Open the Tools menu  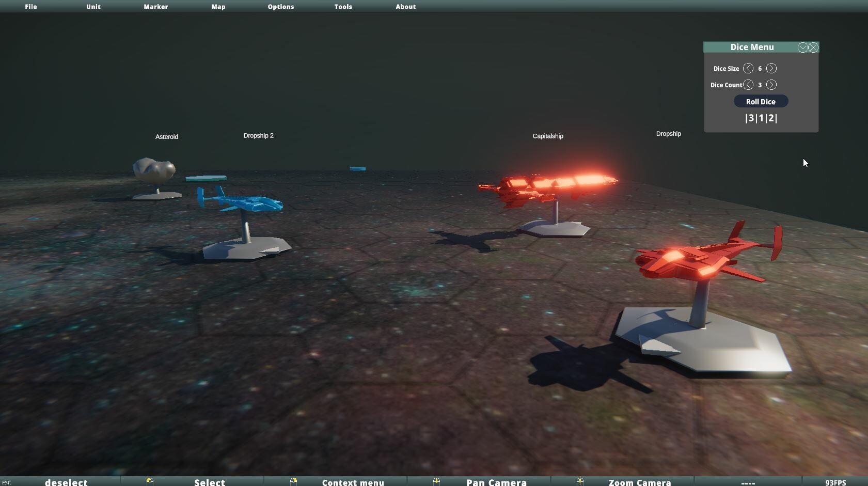pos(343,6)
